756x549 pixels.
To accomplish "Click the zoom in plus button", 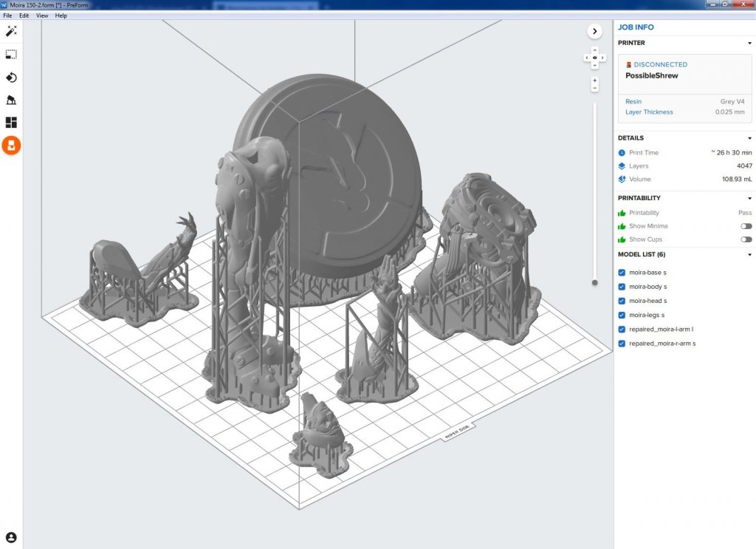I will coord(594,80).
